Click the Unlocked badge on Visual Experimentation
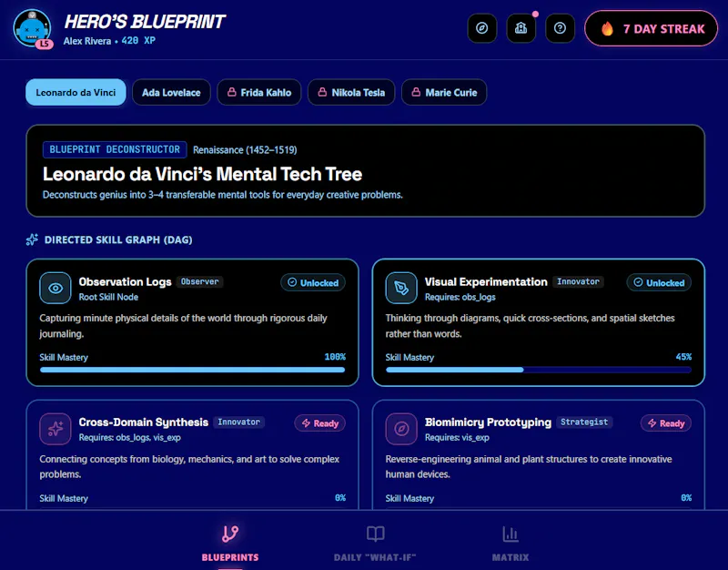The image size is (728, 570). click(659, 282)
